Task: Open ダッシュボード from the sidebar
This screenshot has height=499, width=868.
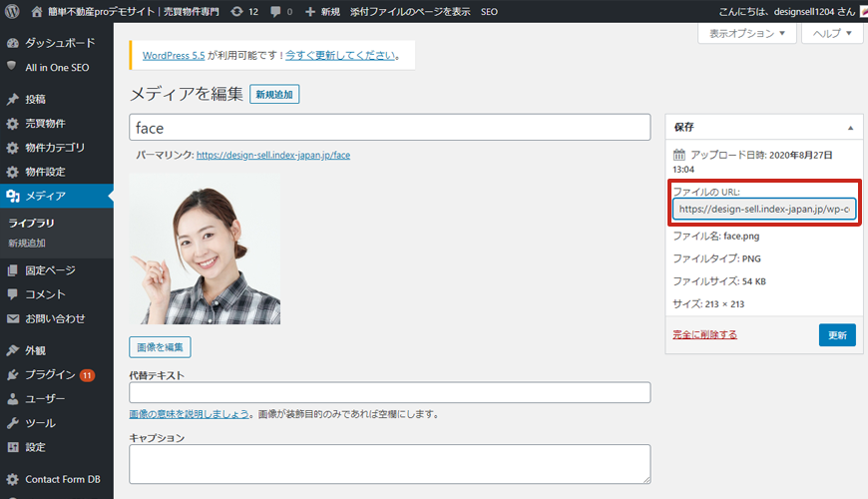Action: point(59,43)
